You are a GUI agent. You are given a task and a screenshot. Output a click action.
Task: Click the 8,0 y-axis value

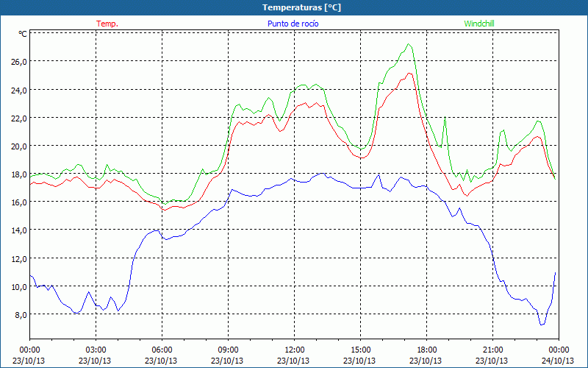[x=21, y=315]
